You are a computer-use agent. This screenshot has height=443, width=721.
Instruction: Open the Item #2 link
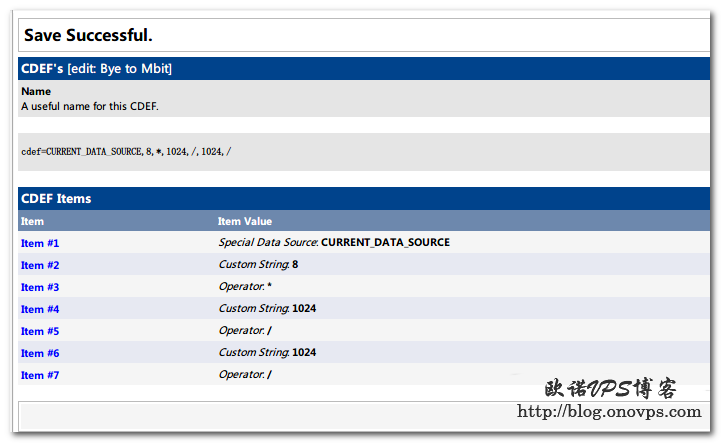pyautogui.click(x=40, y=265)
